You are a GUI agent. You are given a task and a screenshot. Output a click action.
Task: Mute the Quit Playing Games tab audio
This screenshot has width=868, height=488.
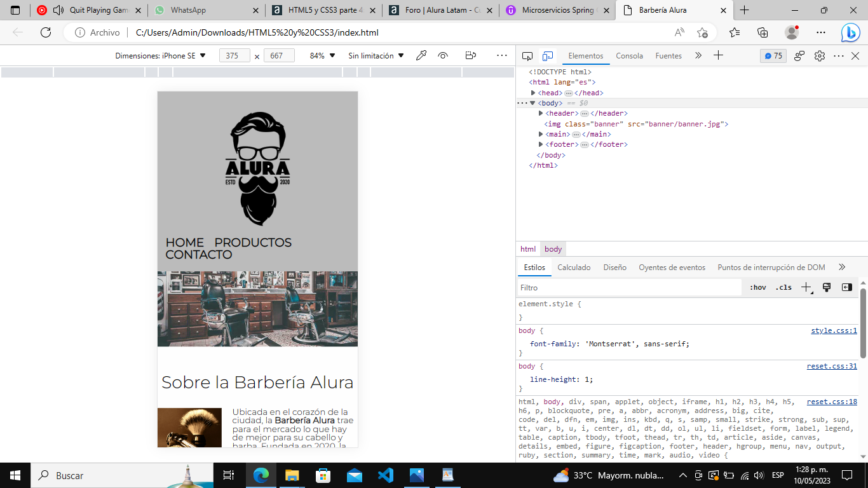click(58, 10)
